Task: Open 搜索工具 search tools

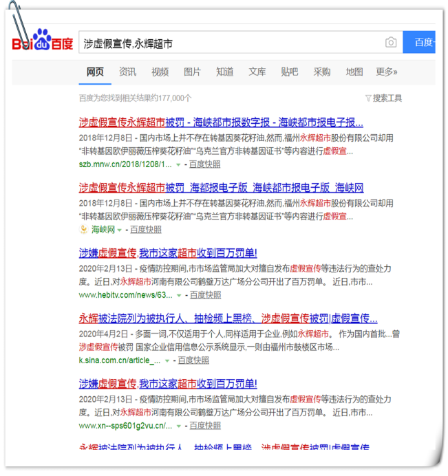Action: point(387,98)
